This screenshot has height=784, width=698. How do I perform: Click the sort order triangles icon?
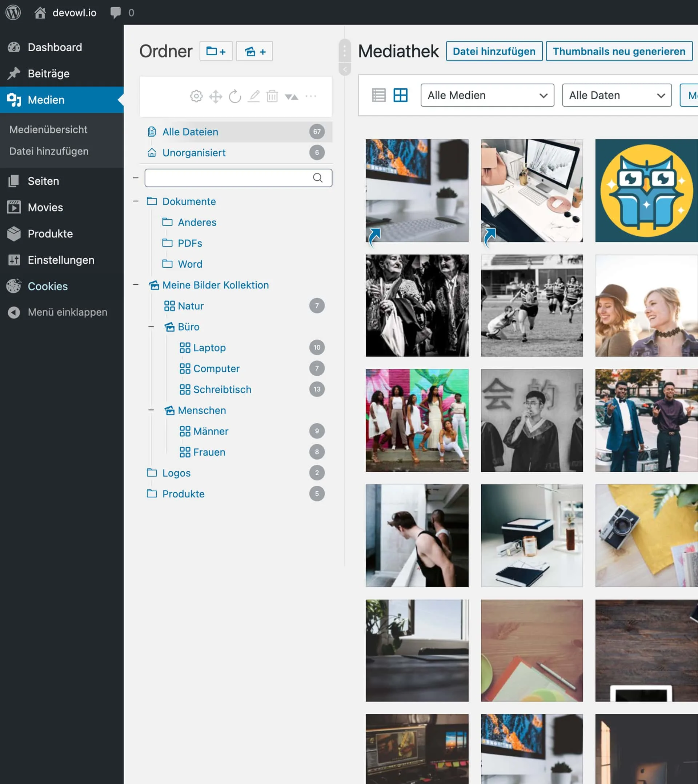coord(292,97)
